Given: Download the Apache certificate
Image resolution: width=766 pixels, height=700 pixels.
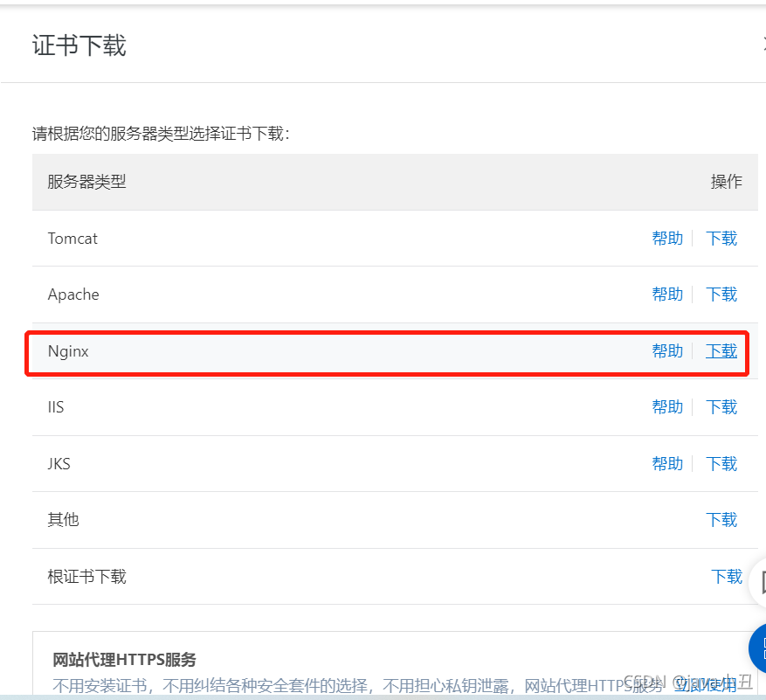Looking at the screenshot, I should click(x=721, y=295).
